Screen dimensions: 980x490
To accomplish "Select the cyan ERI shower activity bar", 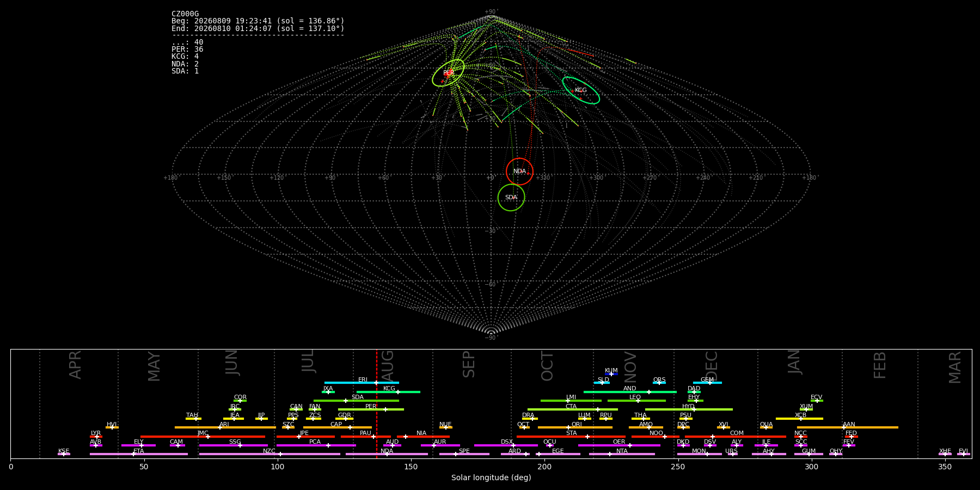I will coord(362,383).
